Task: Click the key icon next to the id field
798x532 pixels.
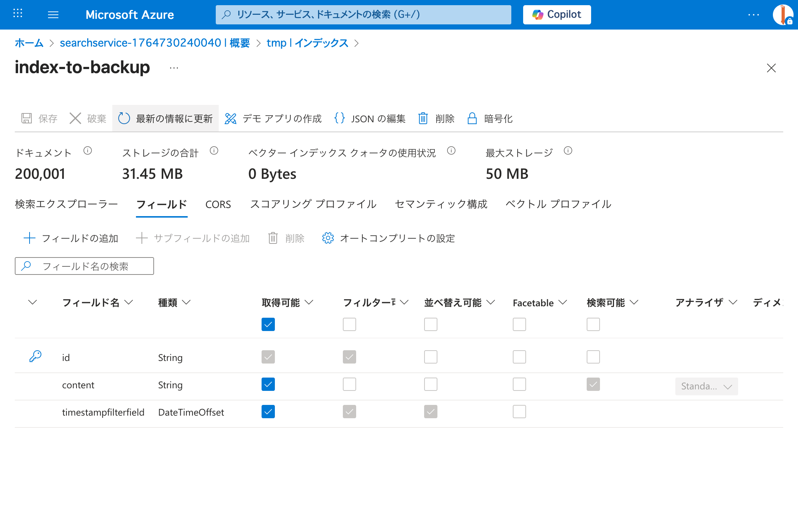Action: point(35,356)
